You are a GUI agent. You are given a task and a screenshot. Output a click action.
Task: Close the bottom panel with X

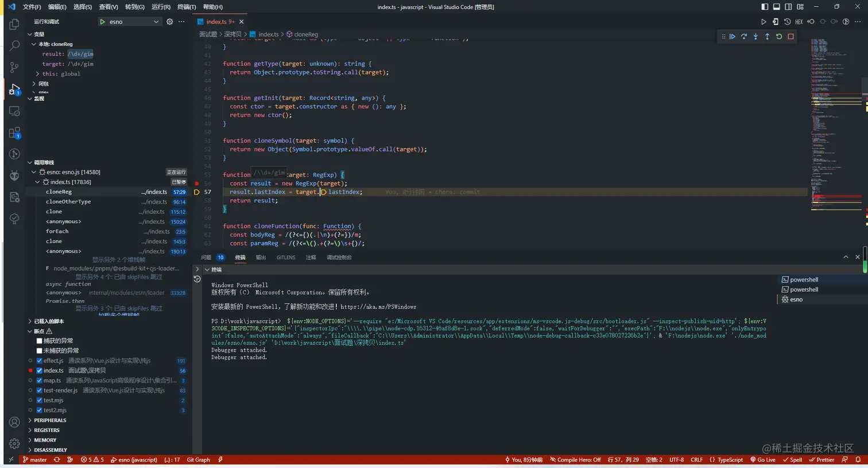(x=858, y=257)
